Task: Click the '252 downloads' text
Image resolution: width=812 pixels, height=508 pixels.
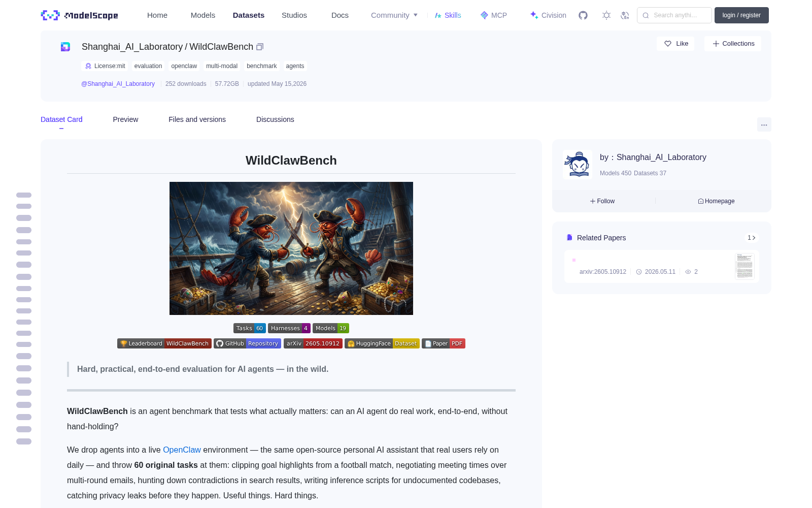Action: click(186, 84)
